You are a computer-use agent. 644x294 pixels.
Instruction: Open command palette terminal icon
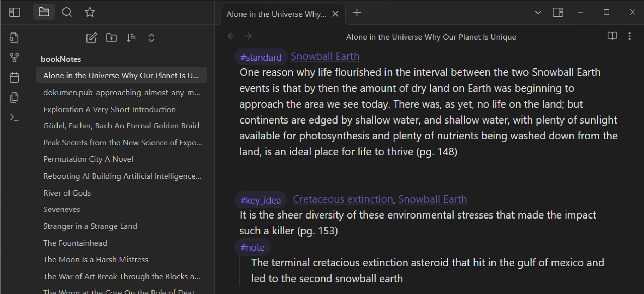(14, 117)
